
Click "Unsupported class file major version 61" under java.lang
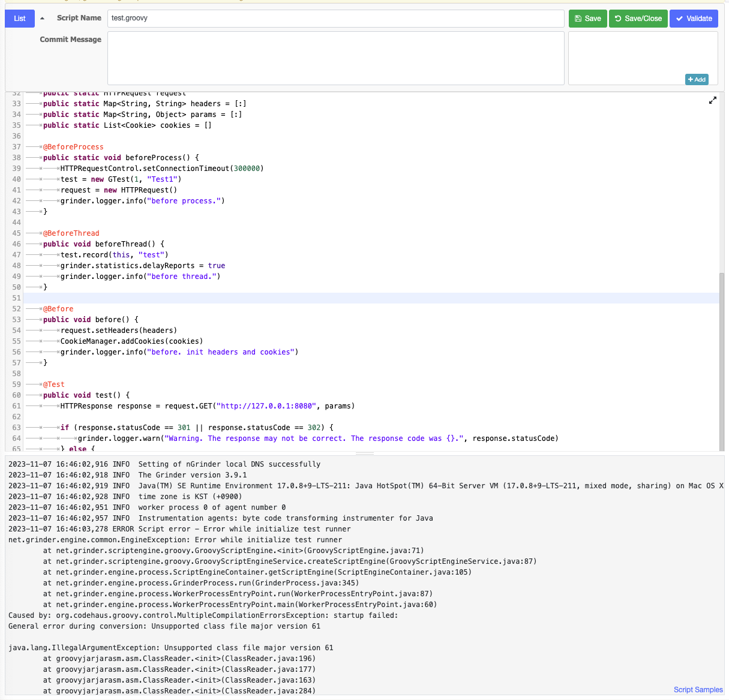click(249, 648)
